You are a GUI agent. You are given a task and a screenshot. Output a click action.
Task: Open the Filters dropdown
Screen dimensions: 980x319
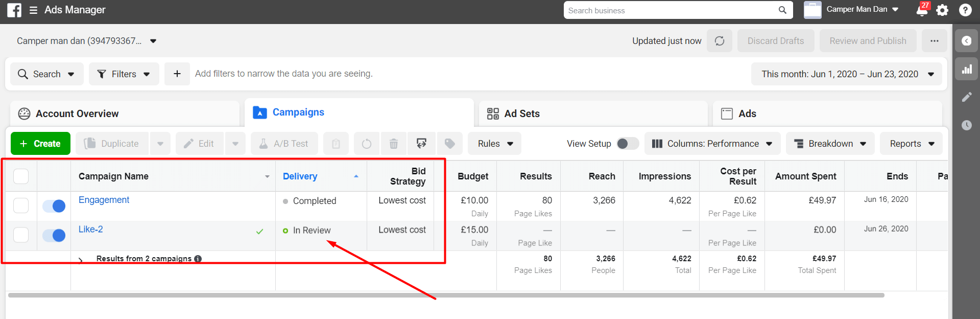click(x=124, y=74)
